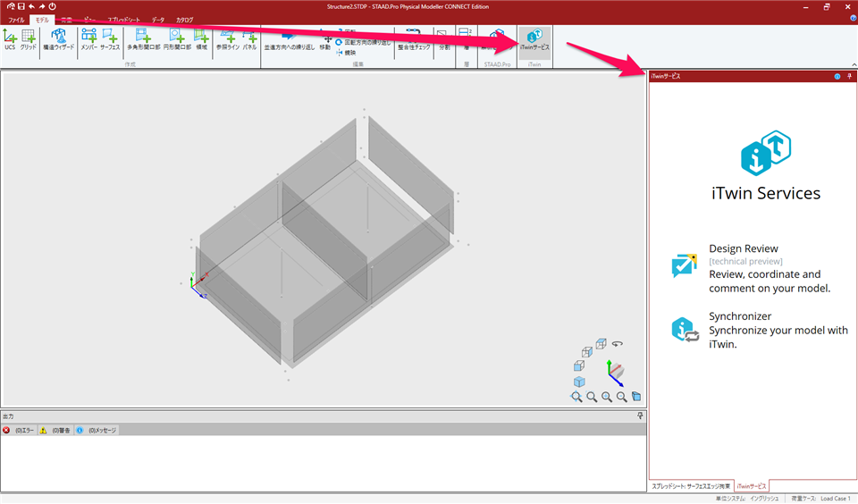Click the Design Review icon
The height and width of the screenshot is (504, 858).
tap(684, 265)
